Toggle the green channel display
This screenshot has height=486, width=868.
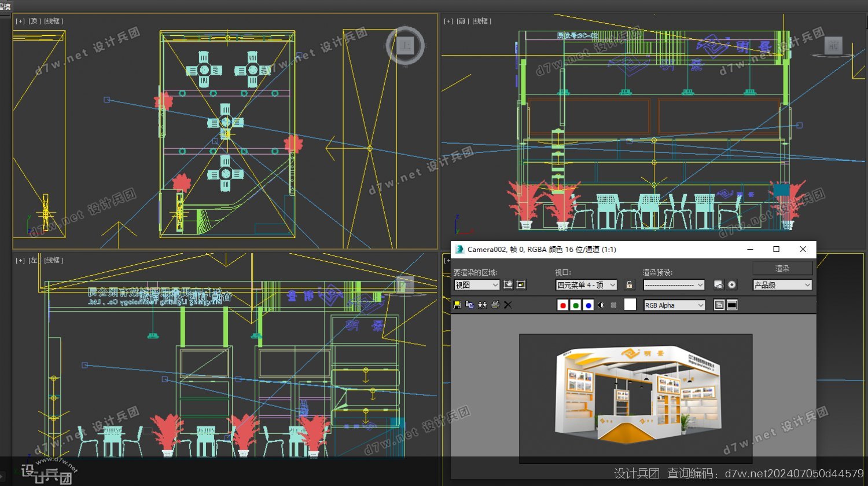coord(575,305)
